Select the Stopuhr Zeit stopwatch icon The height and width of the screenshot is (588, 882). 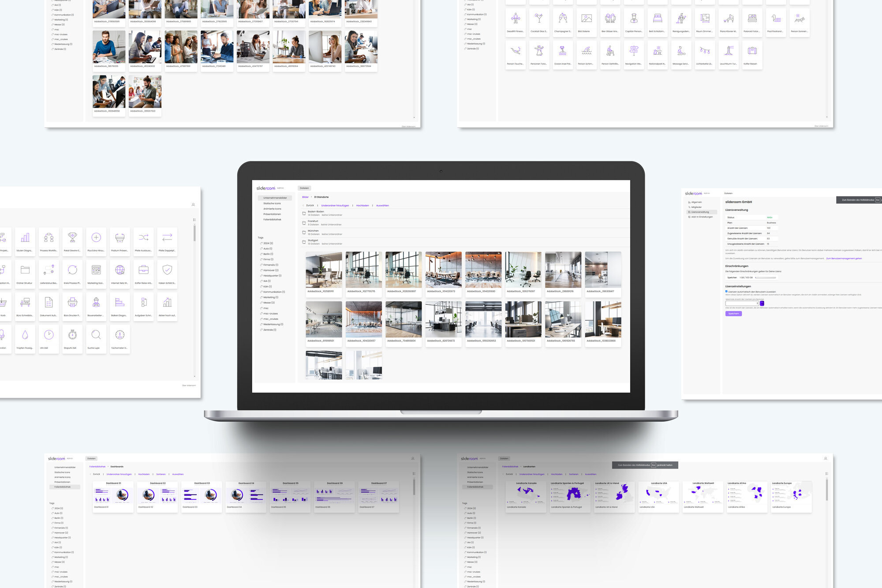coord(72,338)
